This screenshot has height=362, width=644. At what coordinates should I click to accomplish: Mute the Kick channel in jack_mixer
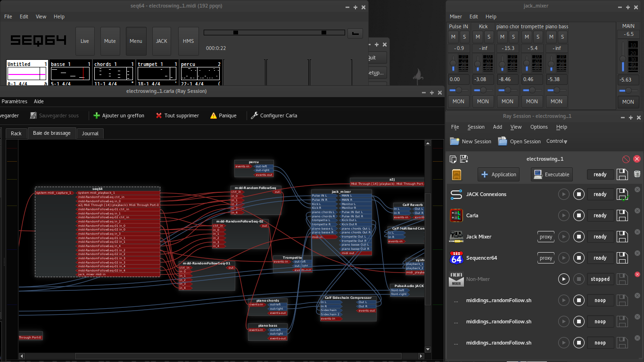tap(478, 37)
